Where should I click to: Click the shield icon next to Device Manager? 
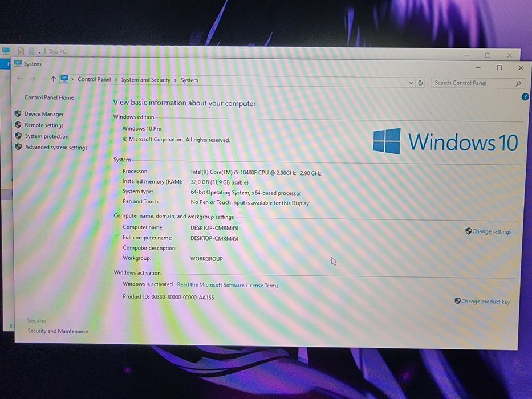click(18, 113)
